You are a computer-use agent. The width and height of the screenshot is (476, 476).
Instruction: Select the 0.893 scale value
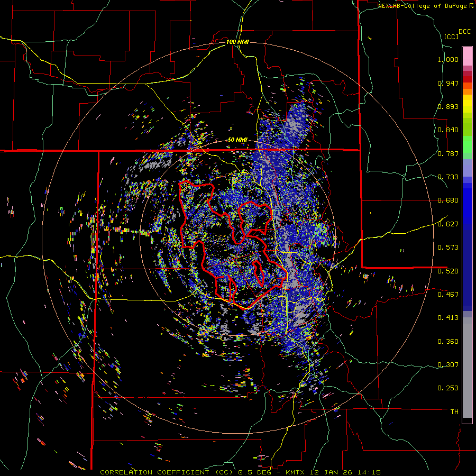pyautogui.click(x=448, y=106)
